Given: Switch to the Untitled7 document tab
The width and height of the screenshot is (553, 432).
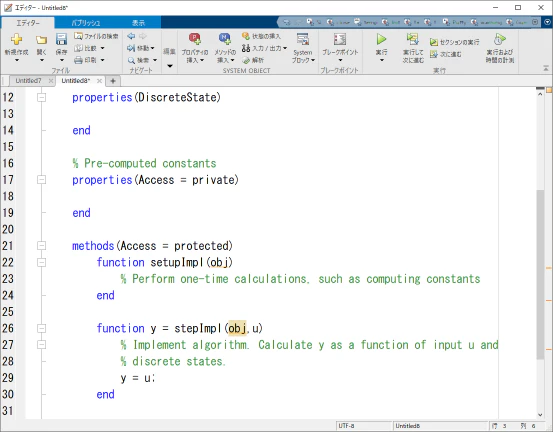Looking at the screenshot, I should pyautogui.click(x=28, y=81).
